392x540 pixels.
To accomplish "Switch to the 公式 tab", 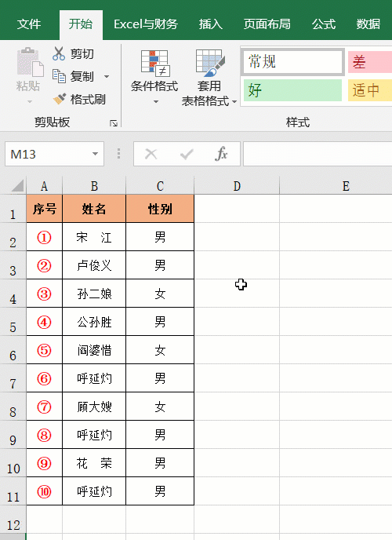I will [x=324, y=24].
